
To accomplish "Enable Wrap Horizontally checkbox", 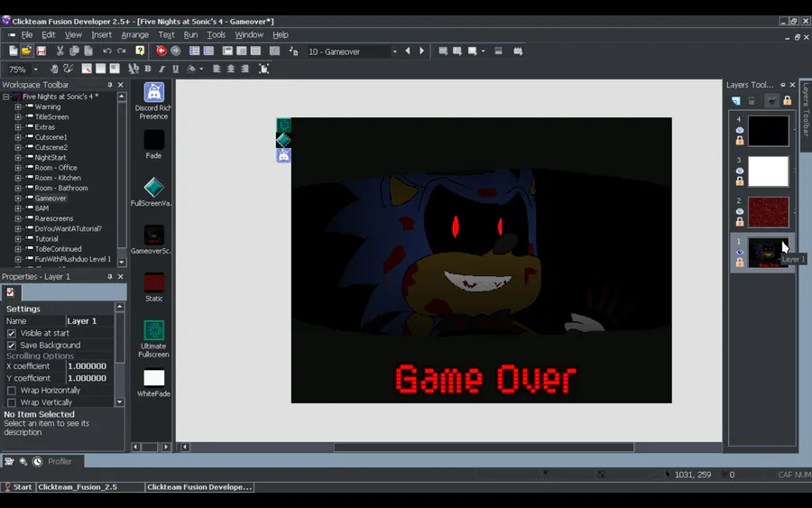I will (12, 390).
